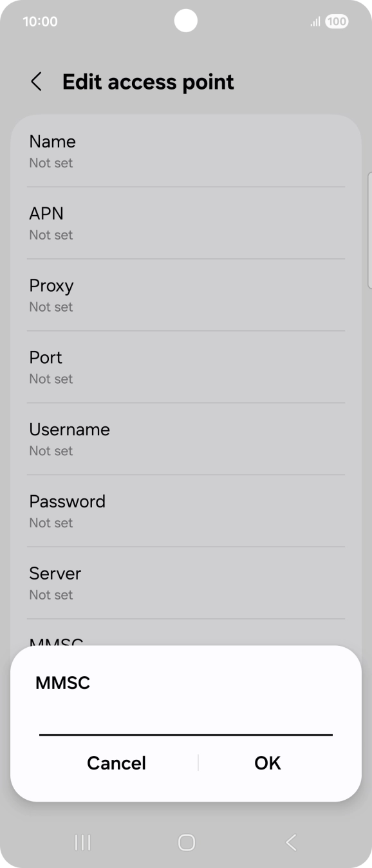
Task: Tap the camera cutout area at top
Action: 186,20
